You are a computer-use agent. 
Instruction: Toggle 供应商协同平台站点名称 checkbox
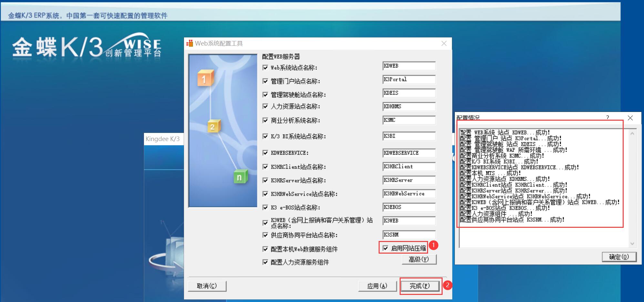pos(265,235)
